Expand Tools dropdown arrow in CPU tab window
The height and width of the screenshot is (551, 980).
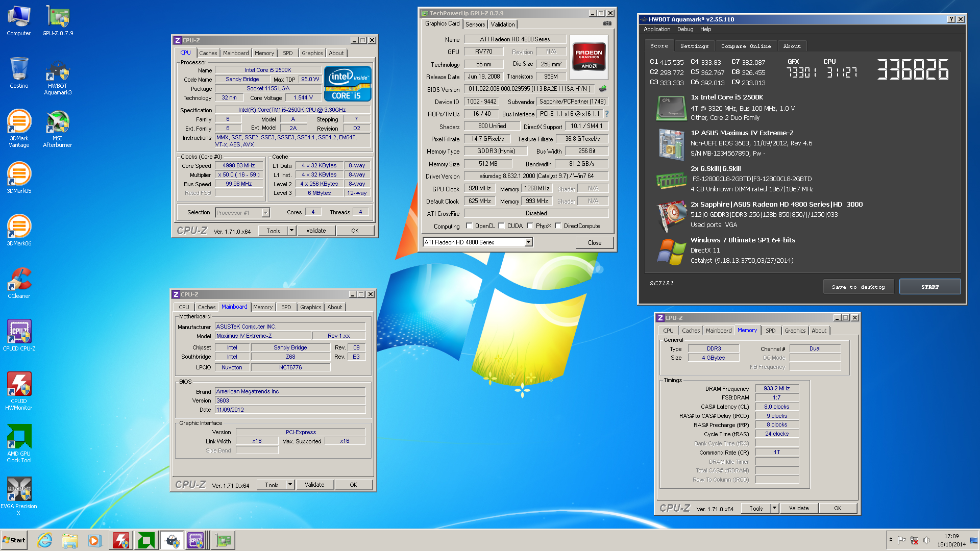(x=291, y=231)
